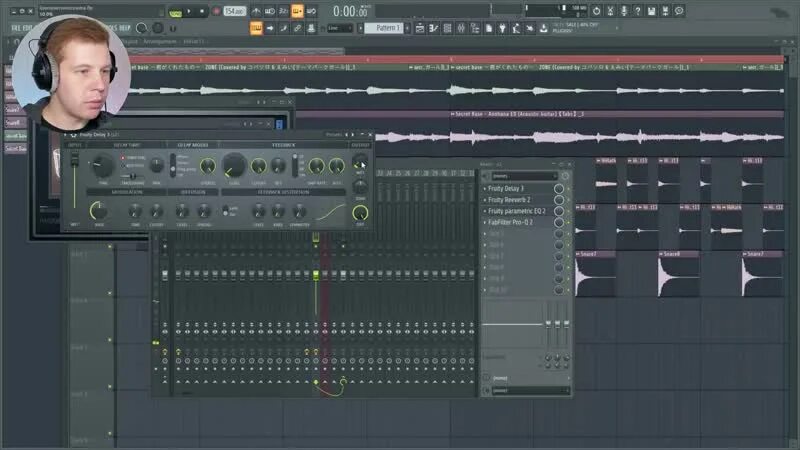Open the Mixer view icon
The height and width of the screenshot is (450, 800).
(x=461, y=29)
